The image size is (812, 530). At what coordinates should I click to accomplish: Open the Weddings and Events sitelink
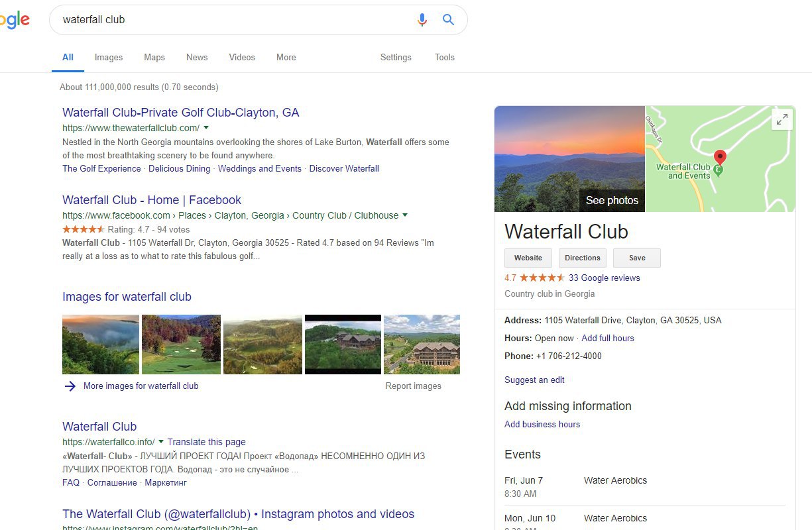[x=260, y=169]
